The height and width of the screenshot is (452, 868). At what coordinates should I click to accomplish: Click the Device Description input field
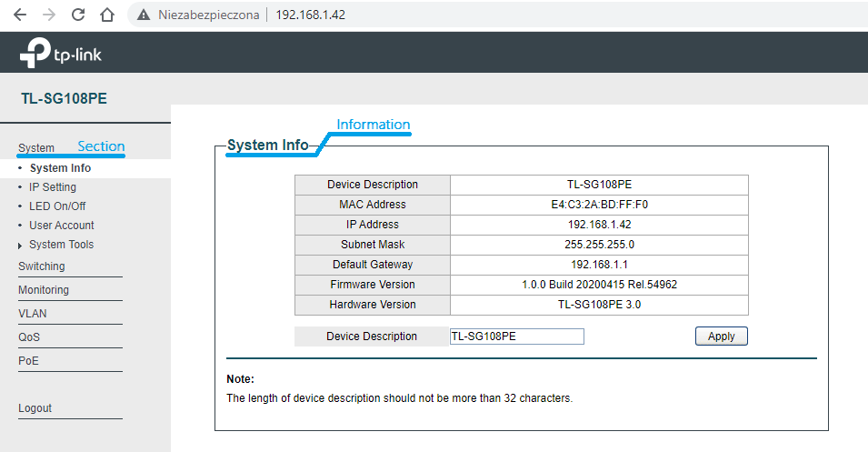click(x=517, y=336)
